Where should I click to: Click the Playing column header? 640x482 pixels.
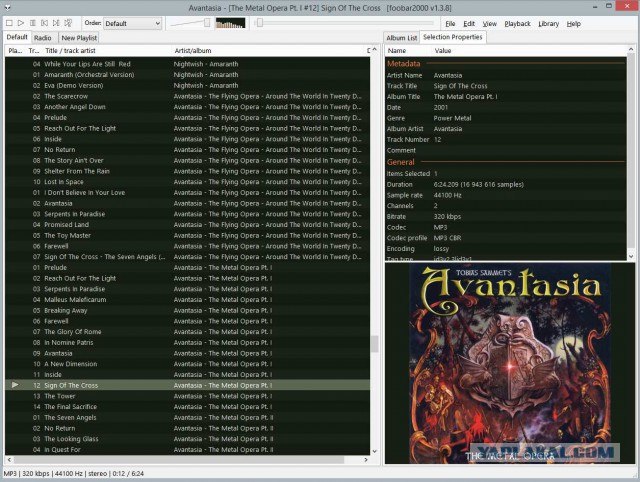coord(15,51)
